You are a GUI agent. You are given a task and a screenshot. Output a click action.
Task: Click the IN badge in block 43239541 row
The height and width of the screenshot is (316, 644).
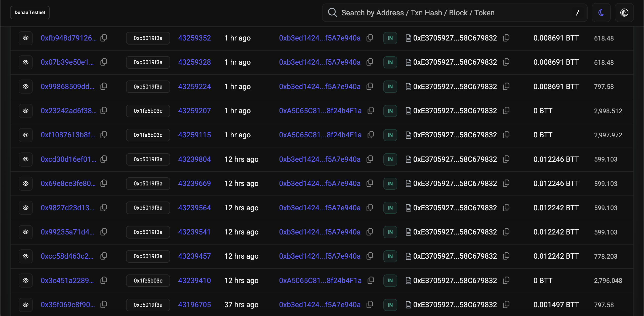click(390, 232)
